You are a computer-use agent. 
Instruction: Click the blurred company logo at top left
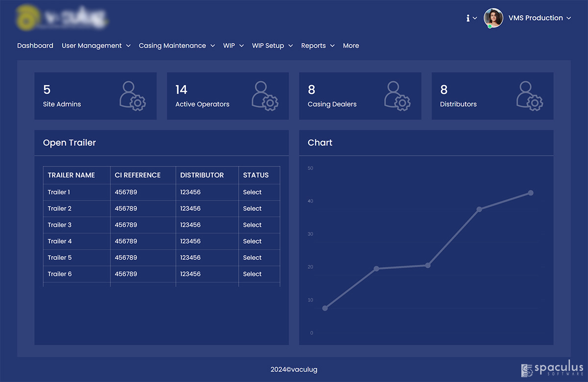coord(62,19)
